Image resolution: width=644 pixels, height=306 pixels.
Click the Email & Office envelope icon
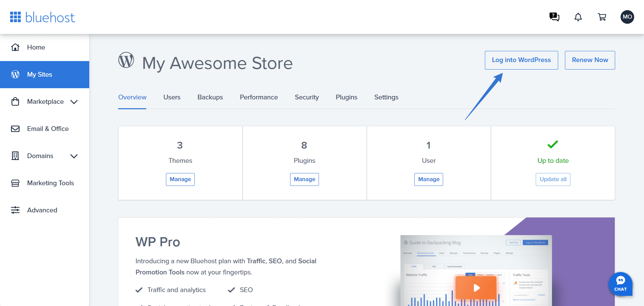[x=15, y=129]
